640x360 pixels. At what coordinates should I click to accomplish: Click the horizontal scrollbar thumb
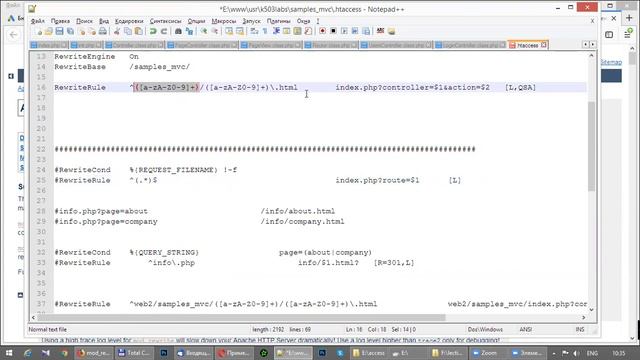pos(242,317)
